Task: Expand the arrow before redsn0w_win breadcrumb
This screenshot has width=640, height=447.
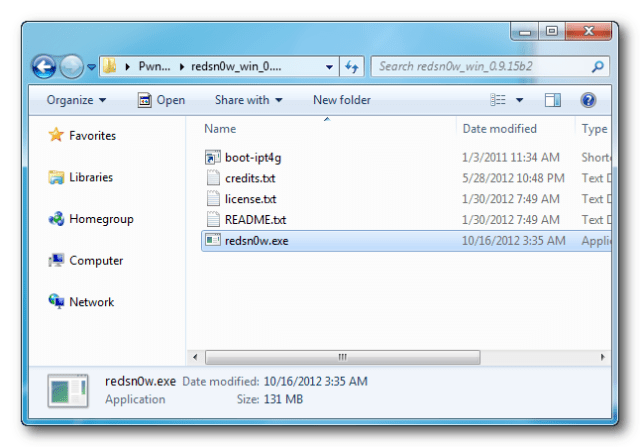Action: tap(182, 67)
